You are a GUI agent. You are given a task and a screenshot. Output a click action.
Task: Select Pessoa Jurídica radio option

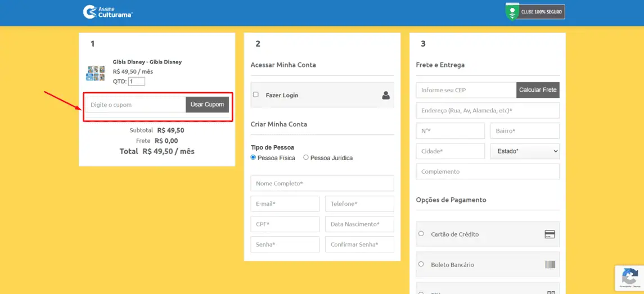(x=305, y=157)
